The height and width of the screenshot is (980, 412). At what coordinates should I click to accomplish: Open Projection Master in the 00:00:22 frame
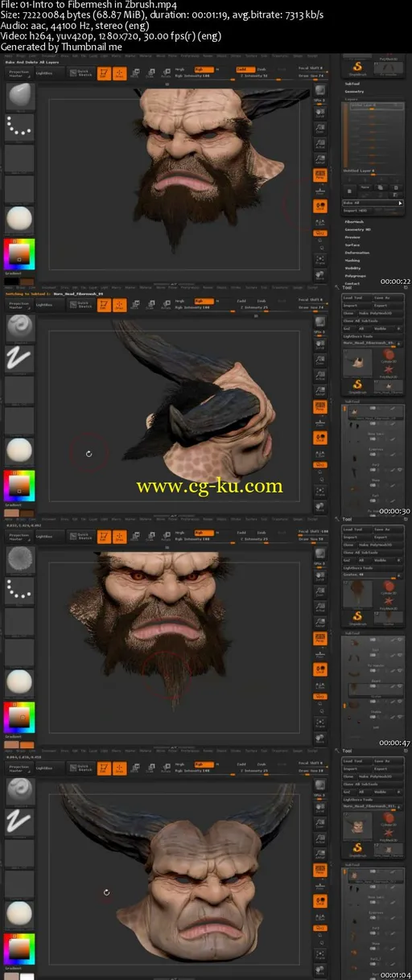tap(19, 73)
